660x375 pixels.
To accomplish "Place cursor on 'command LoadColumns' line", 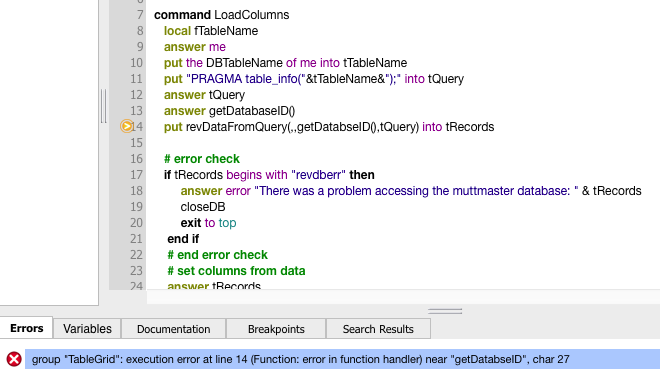I will 221,15.
